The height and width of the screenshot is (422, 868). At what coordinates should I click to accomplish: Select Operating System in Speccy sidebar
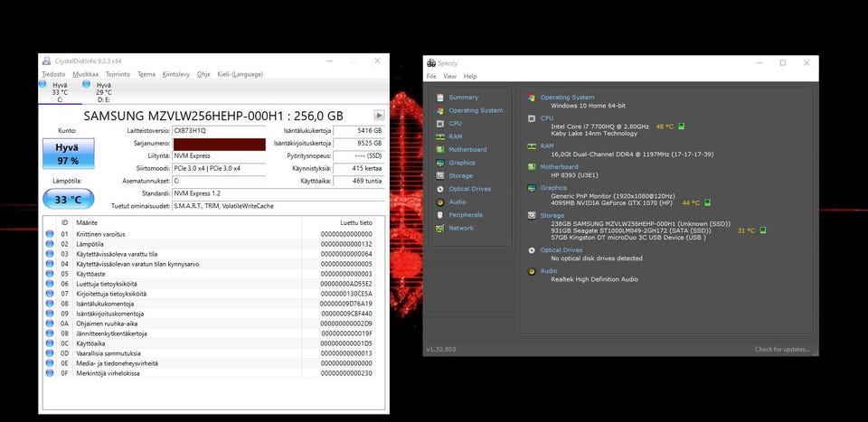[x=476, y=110]
